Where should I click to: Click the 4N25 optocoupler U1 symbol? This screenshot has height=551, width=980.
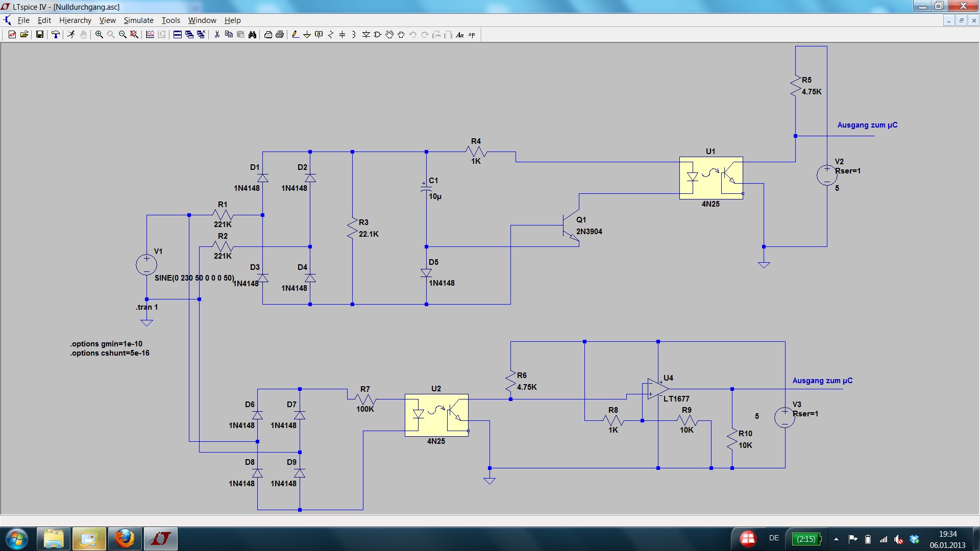coord(711,178)
